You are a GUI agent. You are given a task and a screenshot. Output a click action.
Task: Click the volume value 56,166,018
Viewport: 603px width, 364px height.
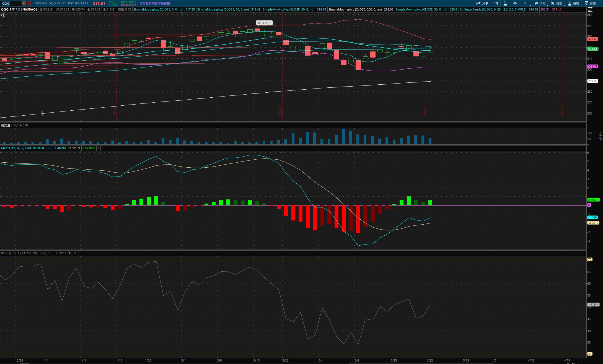tap(20, 125)
